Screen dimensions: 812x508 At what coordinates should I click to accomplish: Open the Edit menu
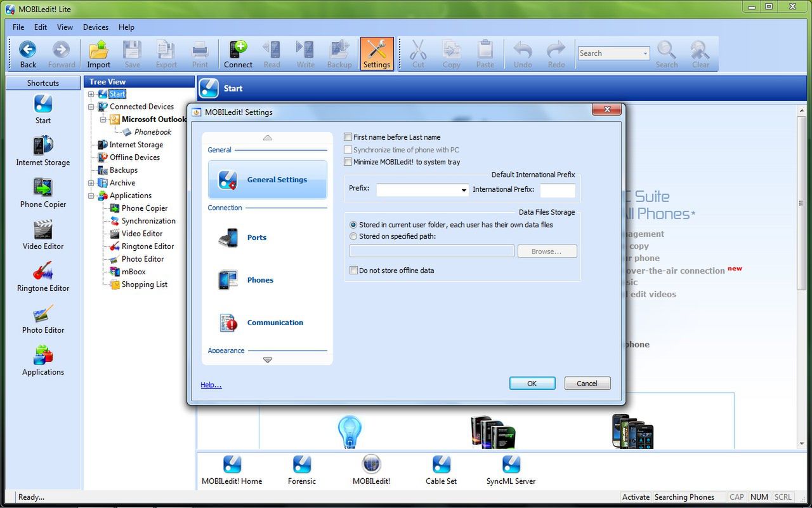[41, 27]
